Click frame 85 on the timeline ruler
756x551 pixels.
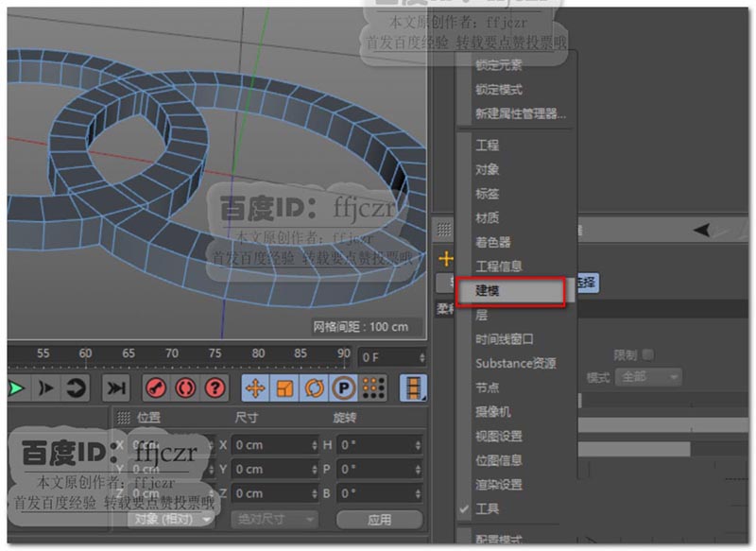301,353
